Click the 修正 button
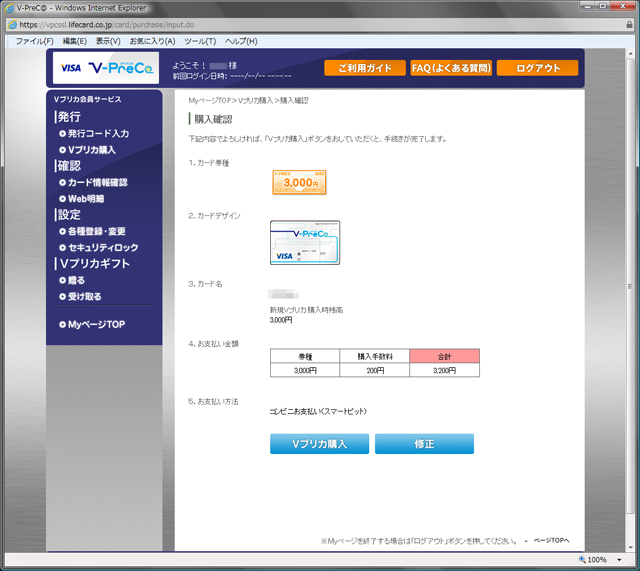 tap(424, 444)
